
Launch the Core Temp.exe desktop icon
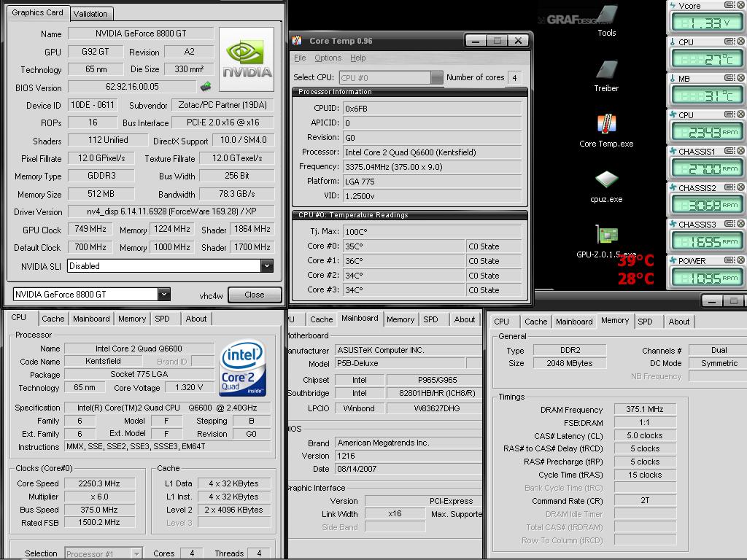click(606, 125)
